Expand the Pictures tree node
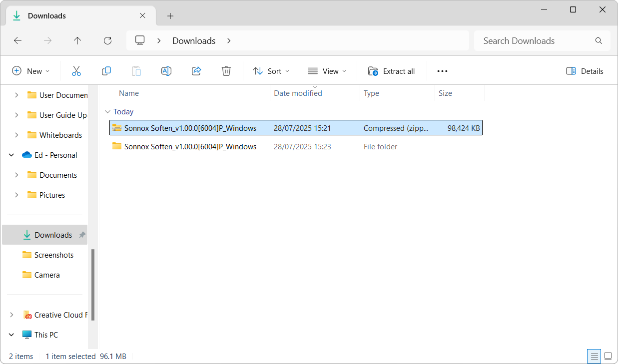618x364 pixels. point(16,195)
